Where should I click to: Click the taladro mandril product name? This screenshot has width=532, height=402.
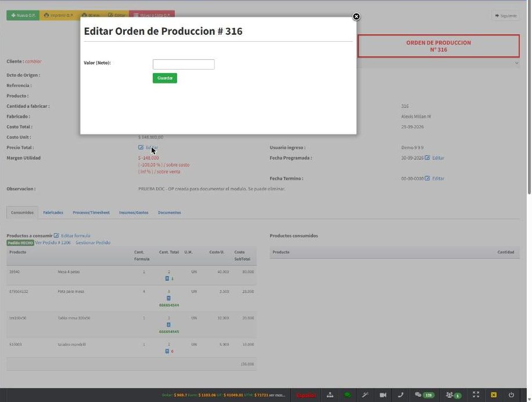click(71, 345)
